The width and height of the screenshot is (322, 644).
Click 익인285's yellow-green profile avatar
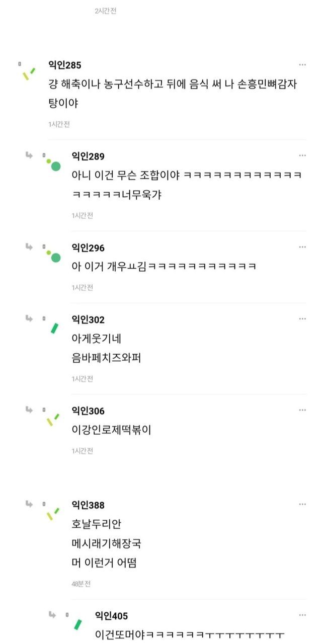click(x=28, y=73)
